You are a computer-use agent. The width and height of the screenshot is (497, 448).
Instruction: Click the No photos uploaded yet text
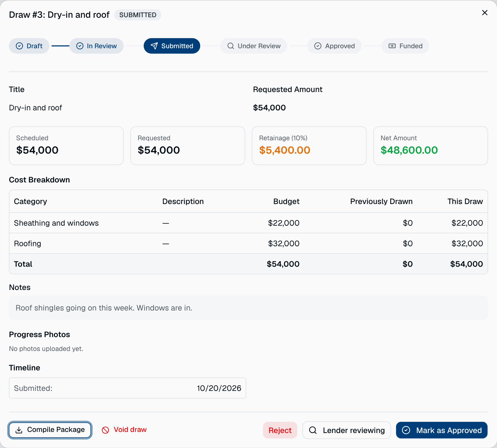(x=46, y=349)
